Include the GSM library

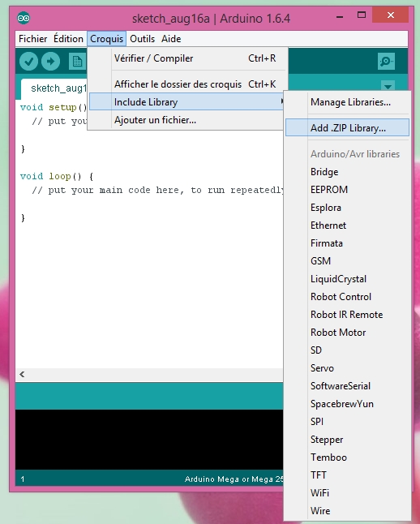pos(347,260)
